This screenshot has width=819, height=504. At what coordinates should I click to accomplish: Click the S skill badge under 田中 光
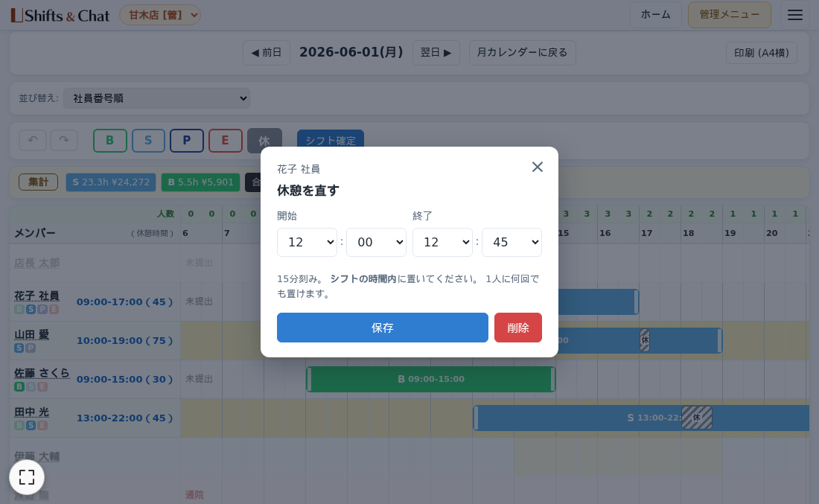pyautogui.click(x=31, y=425)
